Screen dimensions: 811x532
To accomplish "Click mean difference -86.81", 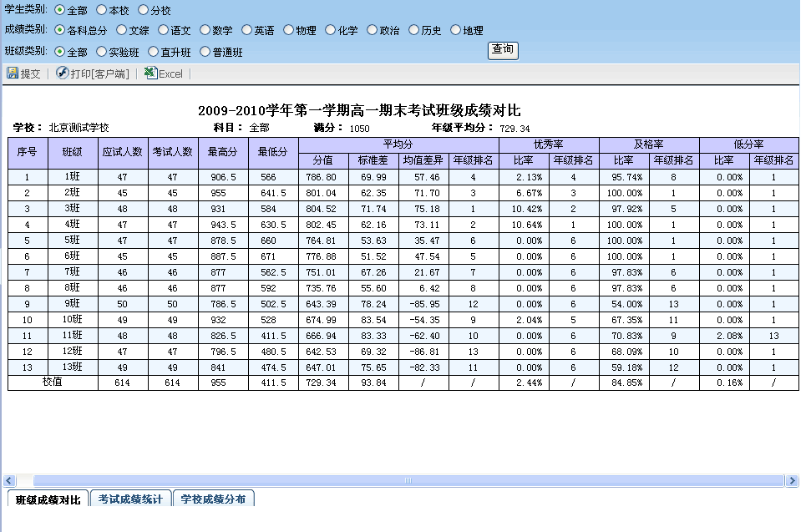I will pos(424,352).
